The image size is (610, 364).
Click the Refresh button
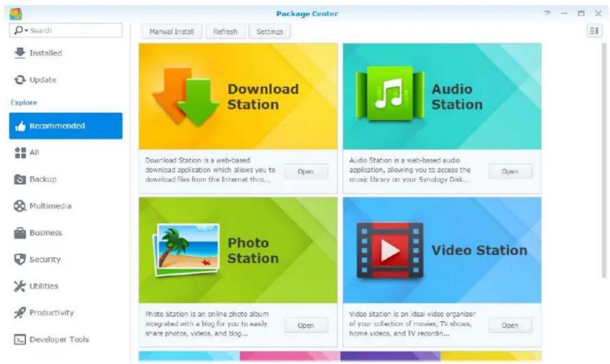click(x=225, y=31)
